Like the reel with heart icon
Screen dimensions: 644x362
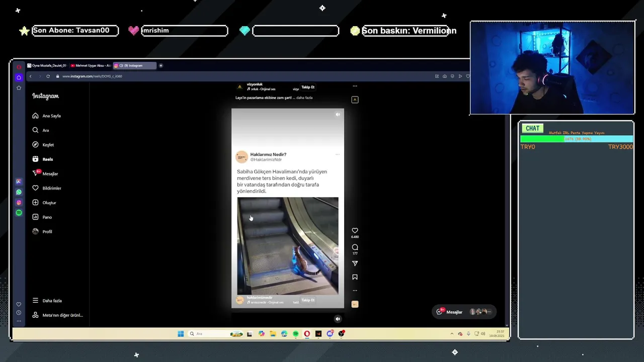coord(355,231)
